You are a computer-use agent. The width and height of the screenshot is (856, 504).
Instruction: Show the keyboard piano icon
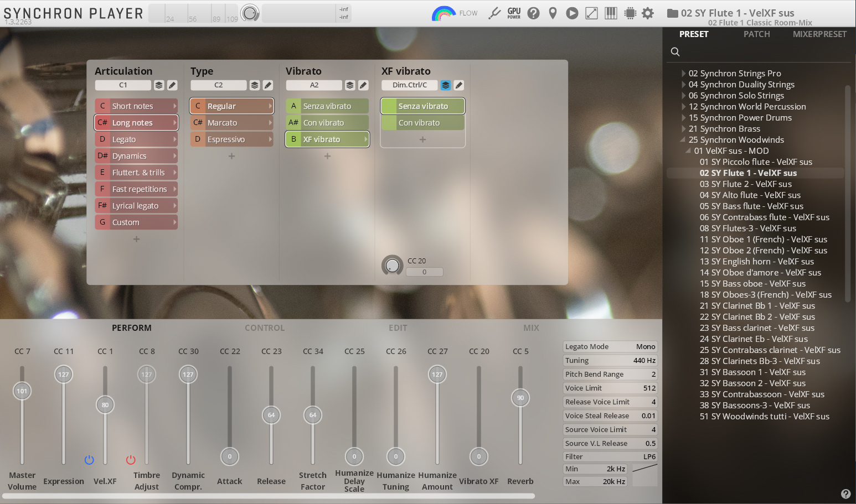click(x=611, y=13)
